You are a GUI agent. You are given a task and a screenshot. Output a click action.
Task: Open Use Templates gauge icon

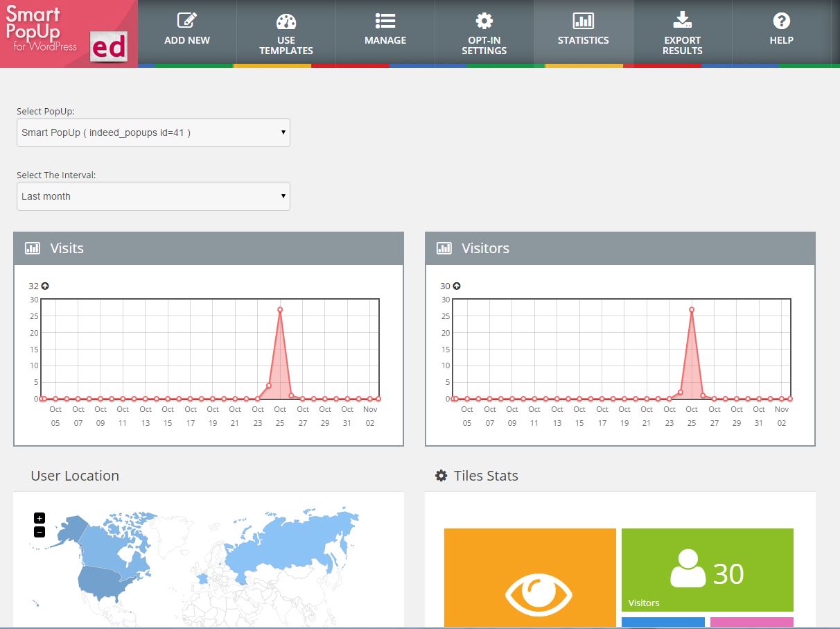[x=286, y=21]
